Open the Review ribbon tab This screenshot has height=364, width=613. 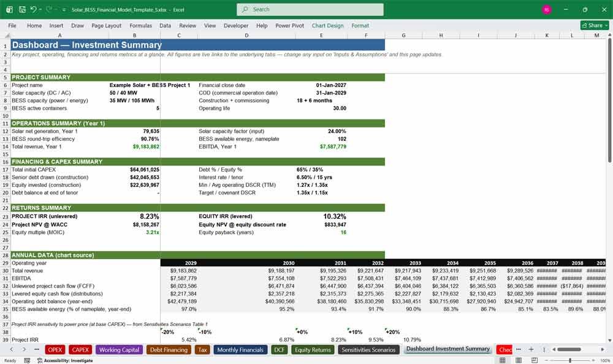(x=187, y=25)
